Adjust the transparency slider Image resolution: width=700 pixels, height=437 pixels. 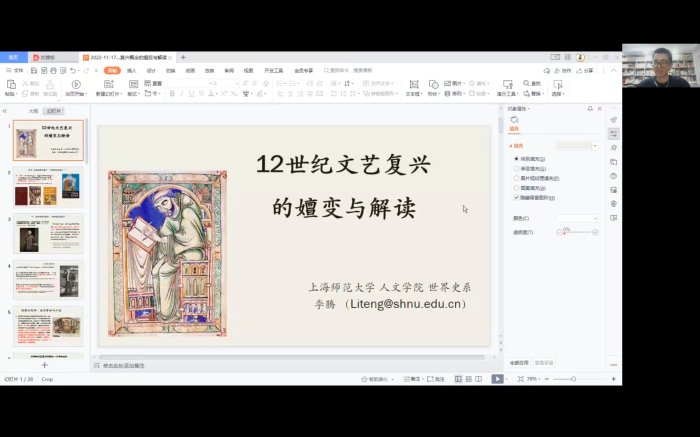click(577, 232)
